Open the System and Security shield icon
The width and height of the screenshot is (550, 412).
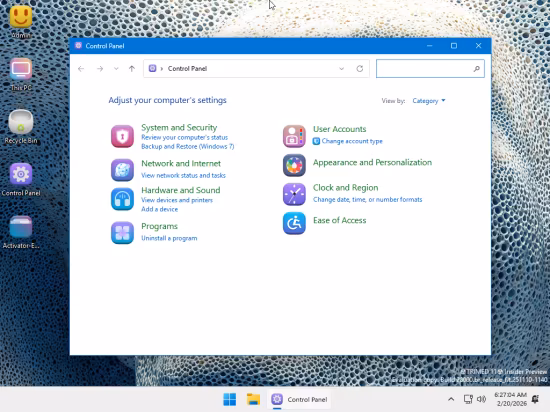click(x=122, y=136)
